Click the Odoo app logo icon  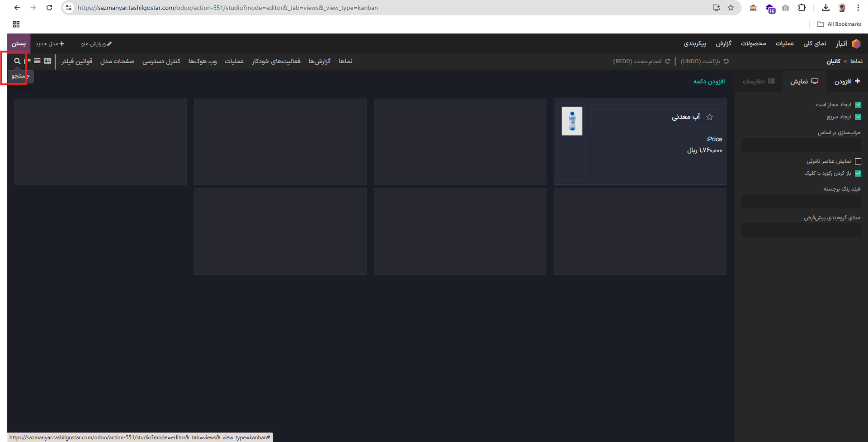(x=856, y=43)
